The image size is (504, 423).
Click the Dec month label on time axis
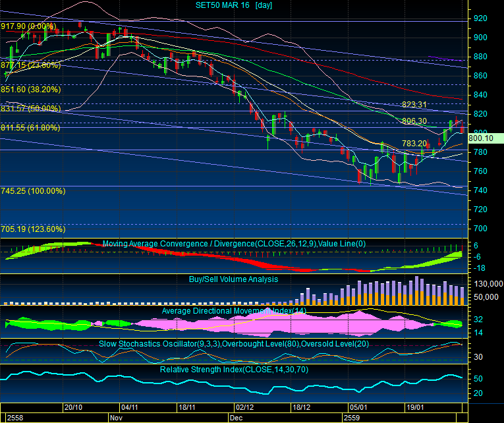click(236, 418)
